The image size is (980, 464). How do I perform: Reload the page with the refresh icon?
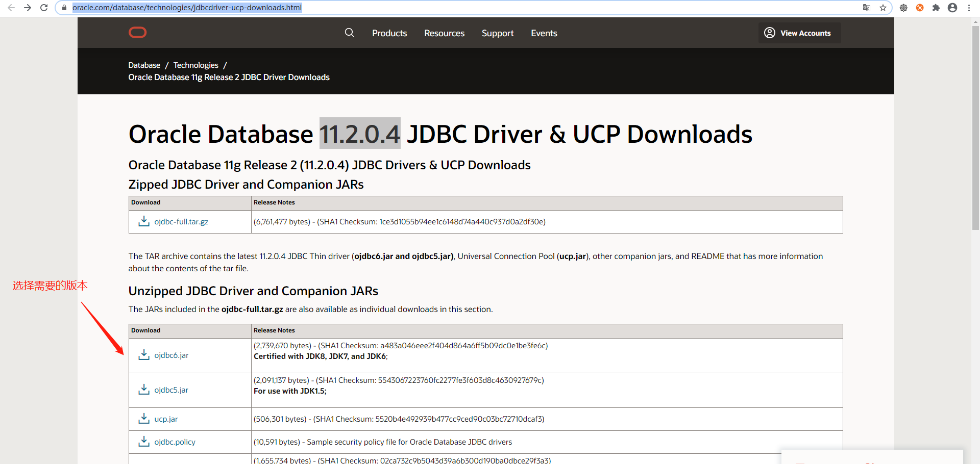point(44,8)
